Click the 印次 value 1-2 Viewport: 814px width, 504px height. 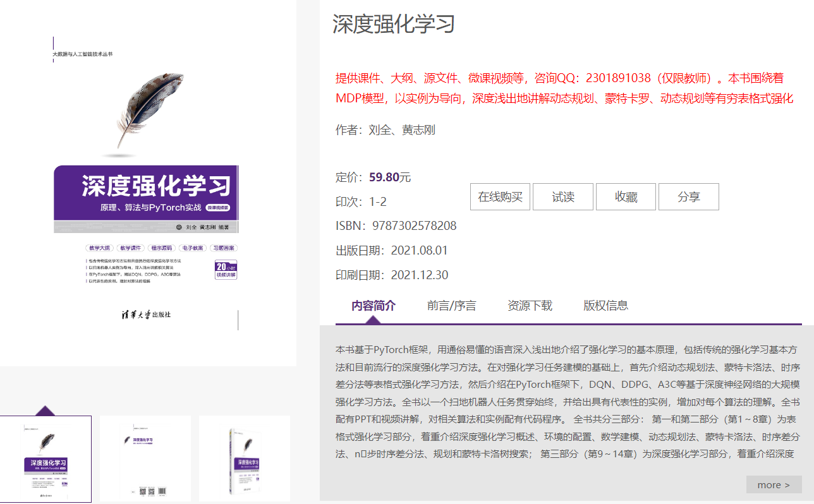pyautogui.click(x=378, y=202)
